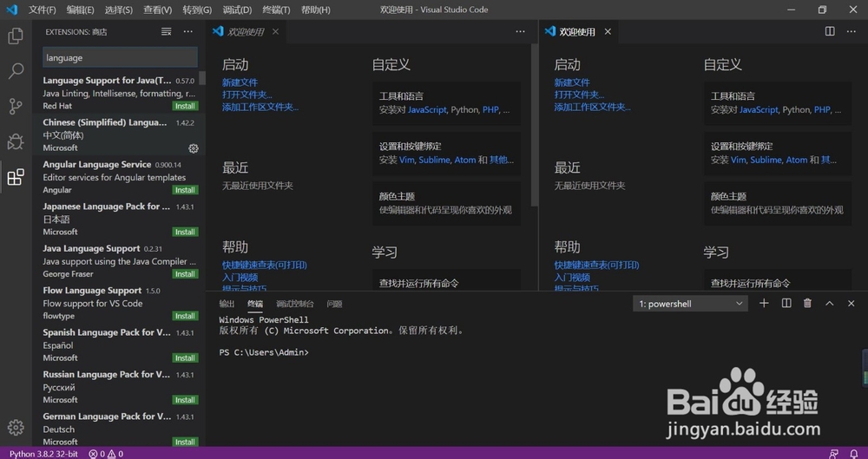Open 颜色主题 card in right welcome page

pyautogui.click(x=777, y=203)
